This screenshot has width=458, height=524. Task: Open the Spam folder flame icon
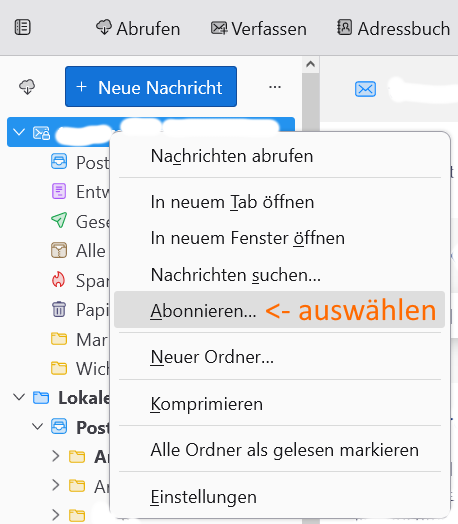pos(59,279)
